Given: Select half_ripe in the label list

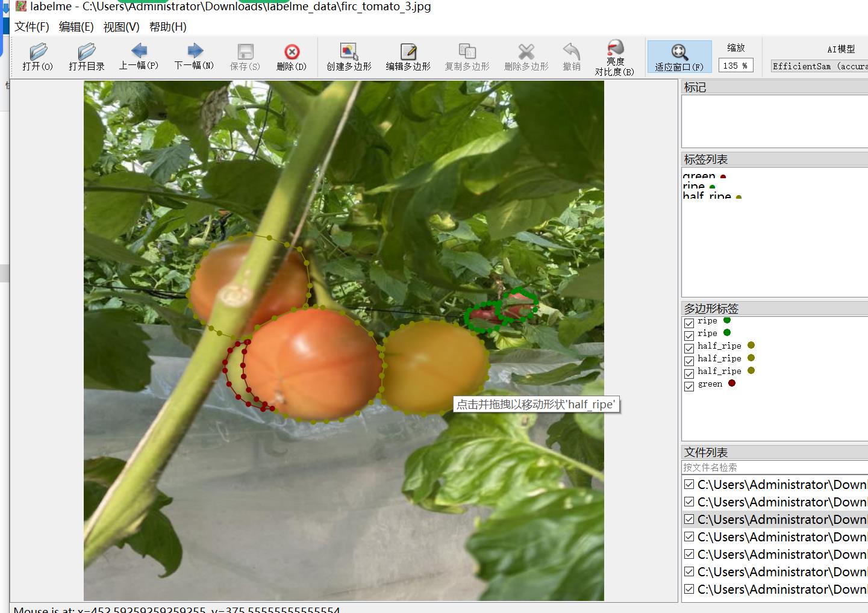Looking at the screenshot, I should (707, 196).
